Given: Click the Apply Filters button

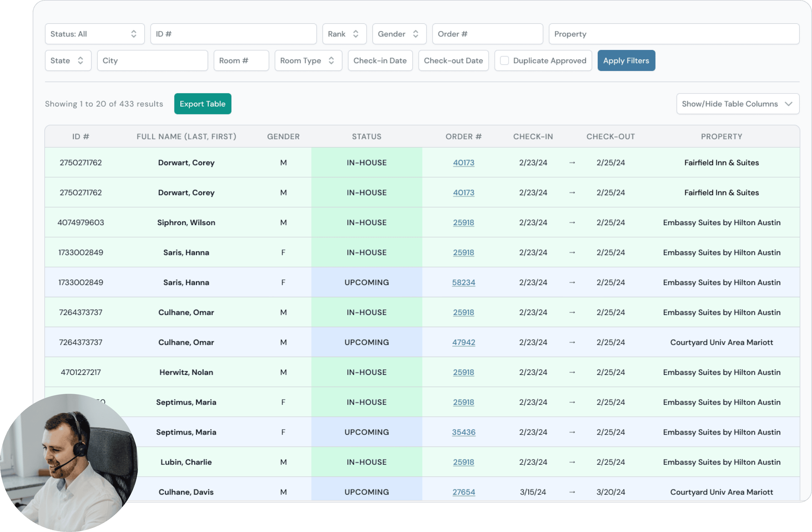Looking at the screenshot, I should [626, 60].
